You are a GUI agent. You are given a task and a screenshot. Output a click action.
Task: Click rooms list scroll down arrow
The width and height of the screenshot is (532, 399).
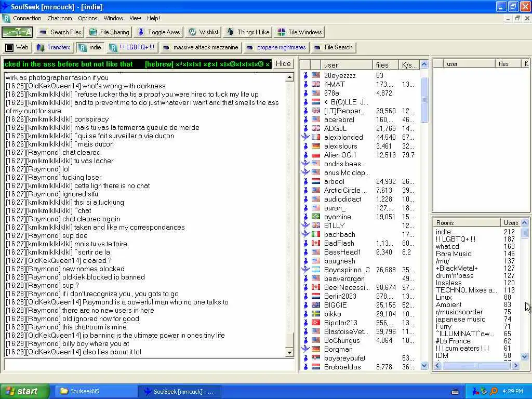pyautogui.click(x=525, y=356)
